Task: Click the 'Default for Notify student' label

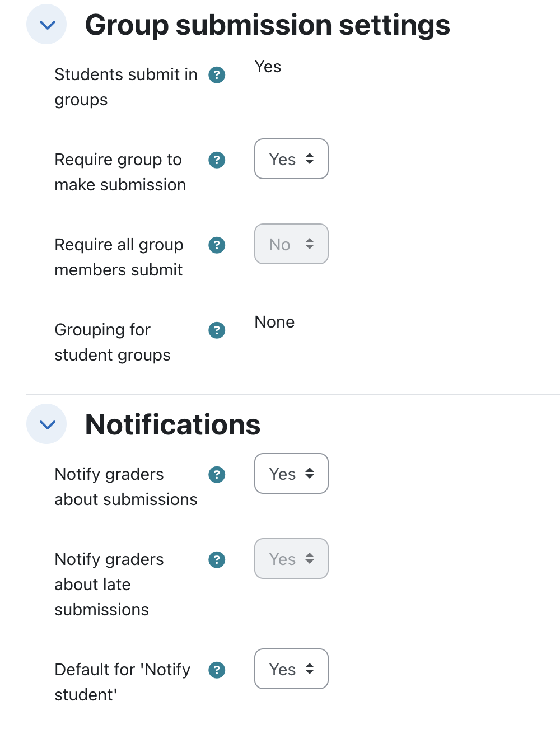Action: tap(122, 682)
